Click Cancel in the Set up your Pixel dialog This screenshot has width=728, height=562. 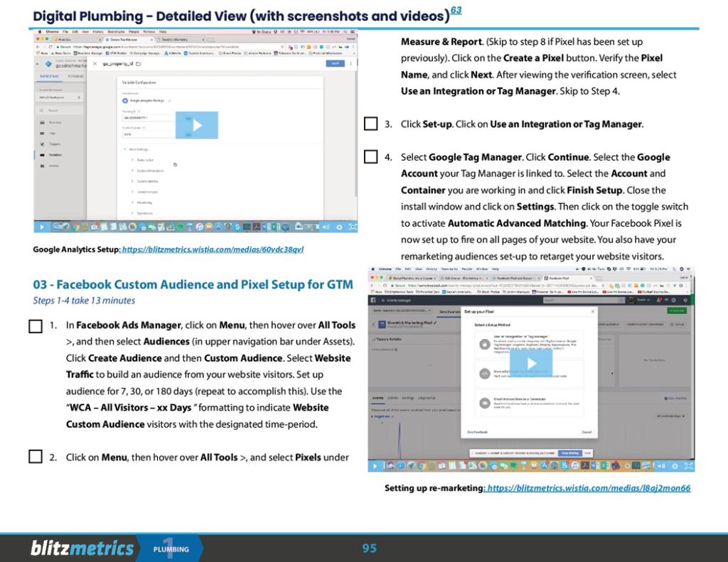tap(587, 432)
